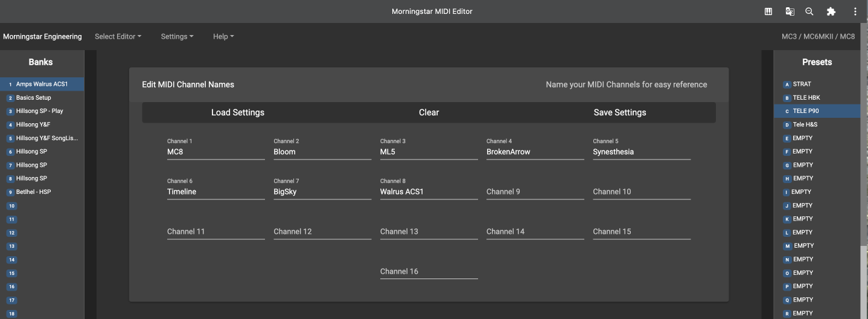Open the three-dot browser menu
The height and width of the screenshot is (319, 868).
[855, 11]
